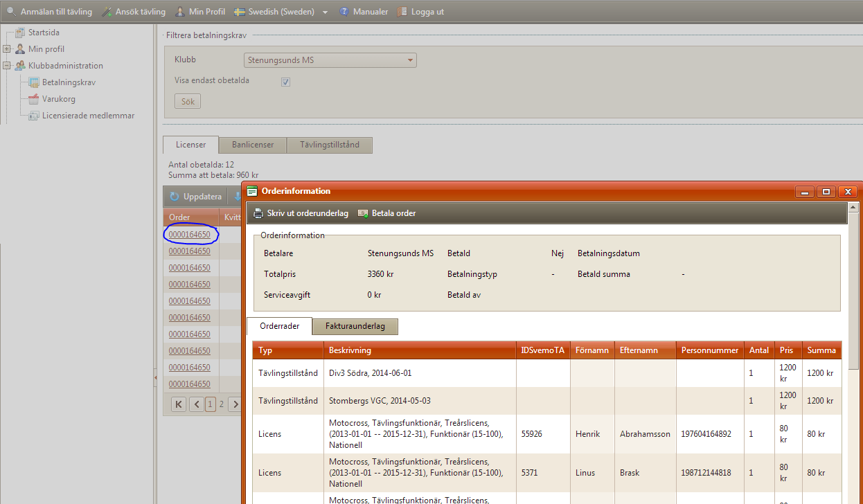Sort by the Typ column header
863x504 pixels.
coord(288,350)
